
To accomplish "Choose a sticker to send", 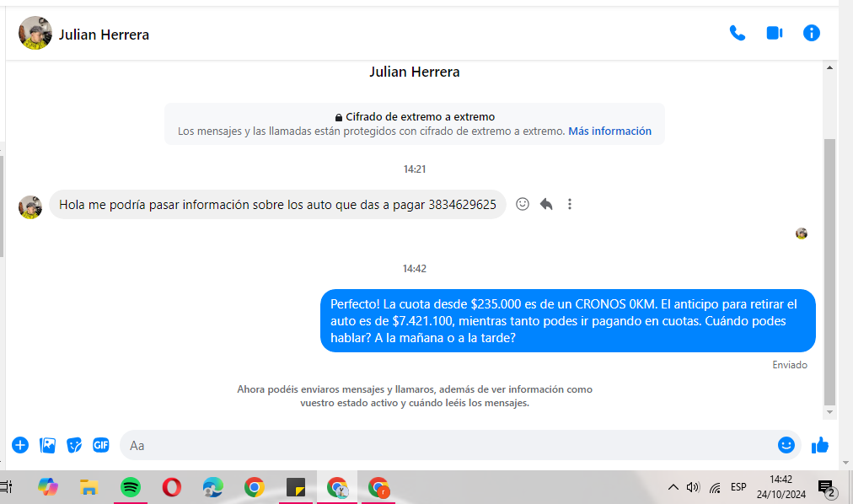I will (74, 445).
